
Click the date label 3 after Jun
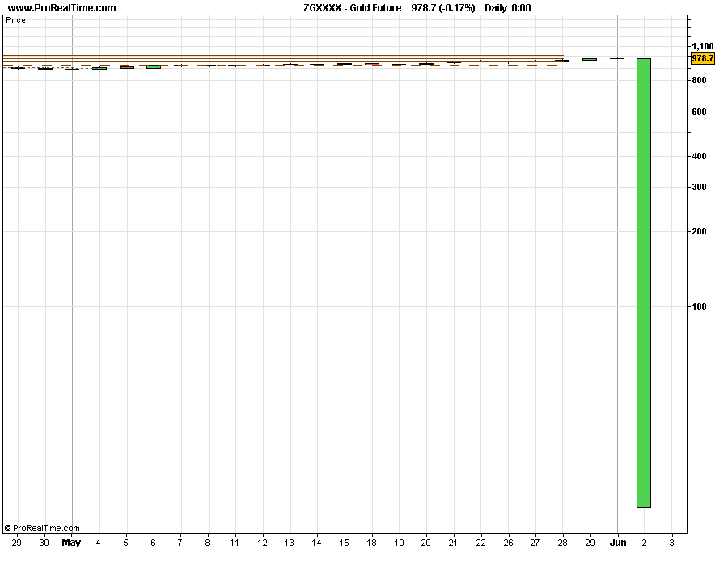point(671,543)
